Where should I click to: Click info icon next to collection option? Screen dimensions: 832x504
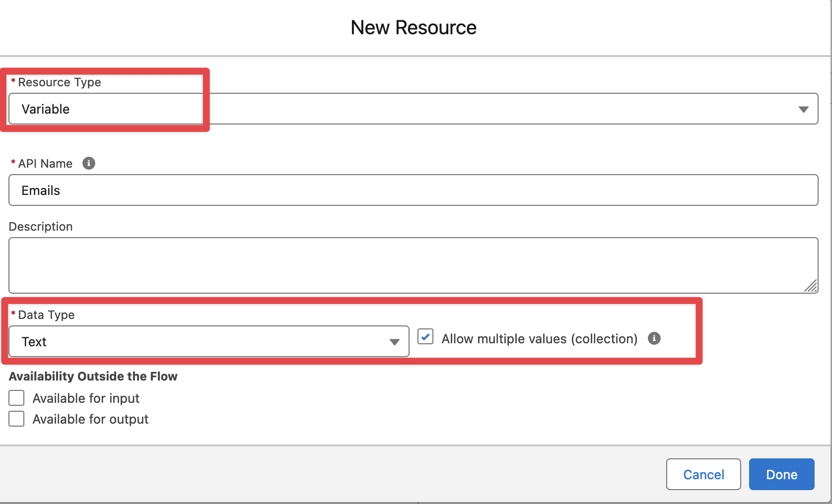click(x=654, y=338)
